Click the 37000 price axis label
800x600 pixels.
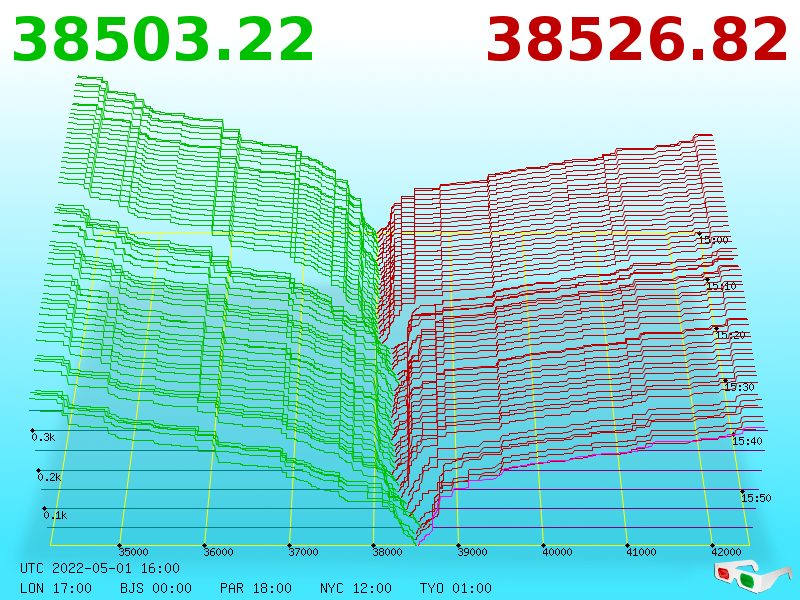coord(303,552)
